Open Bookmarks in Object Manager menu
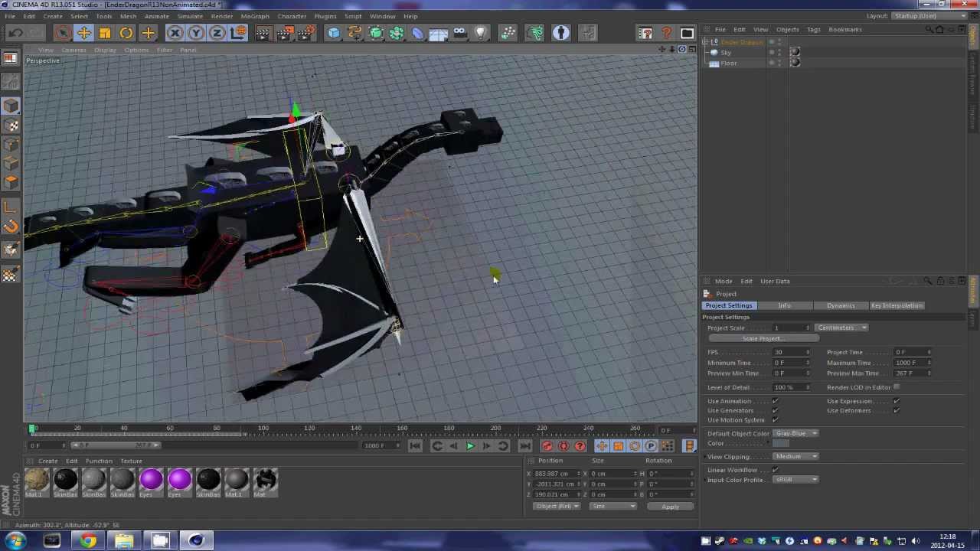This screenshot has width=980, height=551. tap(845, 29)
